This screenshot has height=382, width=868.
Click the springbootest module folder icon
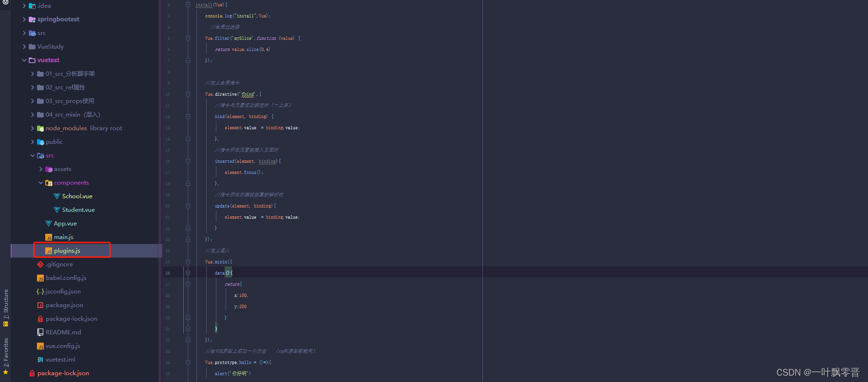pos(32,19)
